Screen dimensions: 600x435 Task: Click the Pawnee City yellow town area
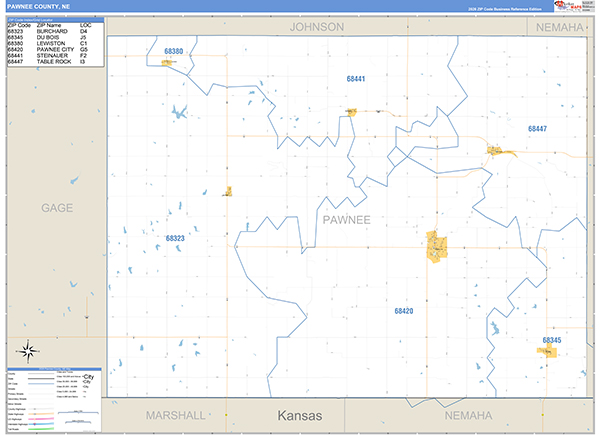click(x=437, y=247)
